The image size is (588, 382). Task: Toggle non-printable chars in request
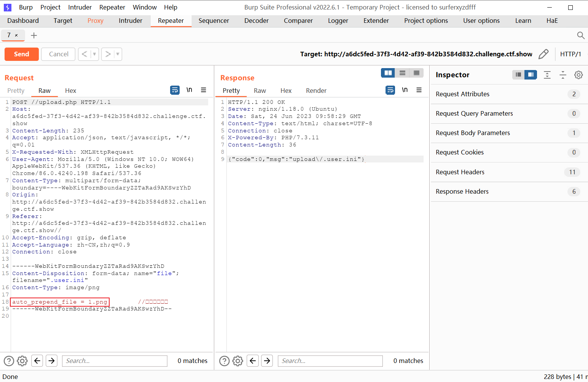[189, 90]
